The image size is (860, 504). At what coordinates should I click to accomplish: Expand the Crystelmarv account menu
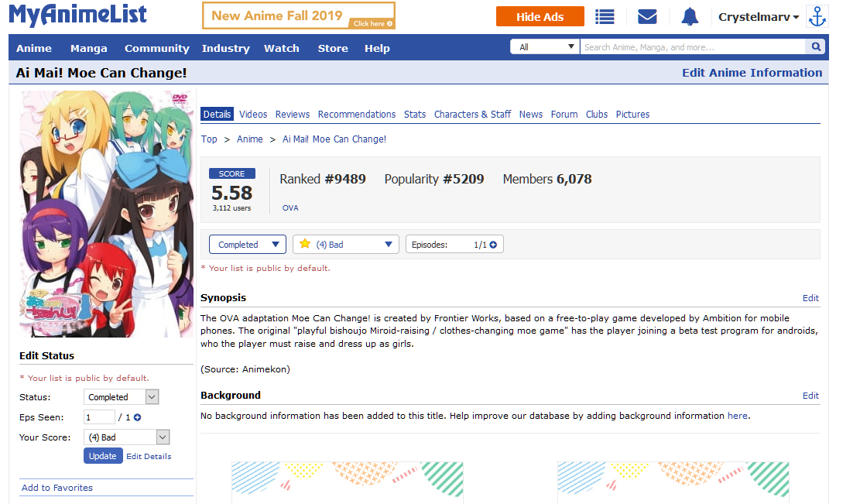pyautogui.click(x=758, y=17)
